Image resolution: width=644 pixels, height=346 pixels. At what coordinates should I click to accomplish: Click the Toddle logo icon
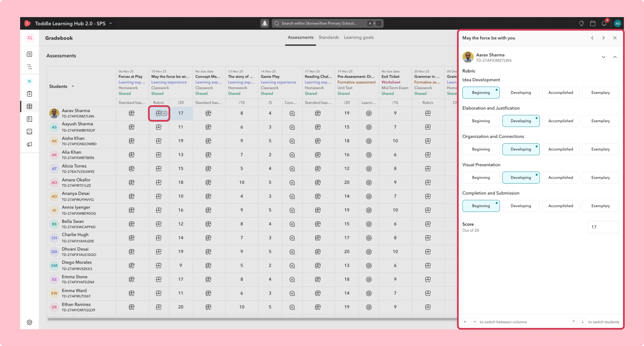tap(27, 23)
